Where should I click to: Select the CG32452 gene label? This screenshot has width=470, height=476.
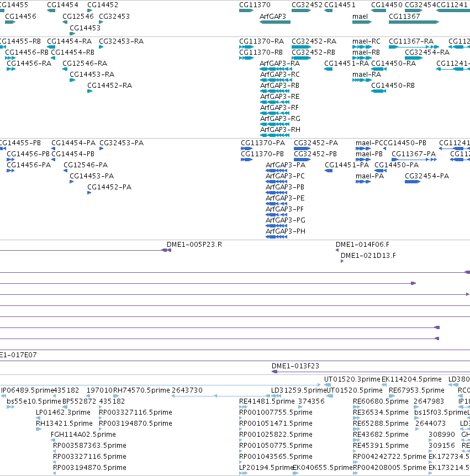307,5
